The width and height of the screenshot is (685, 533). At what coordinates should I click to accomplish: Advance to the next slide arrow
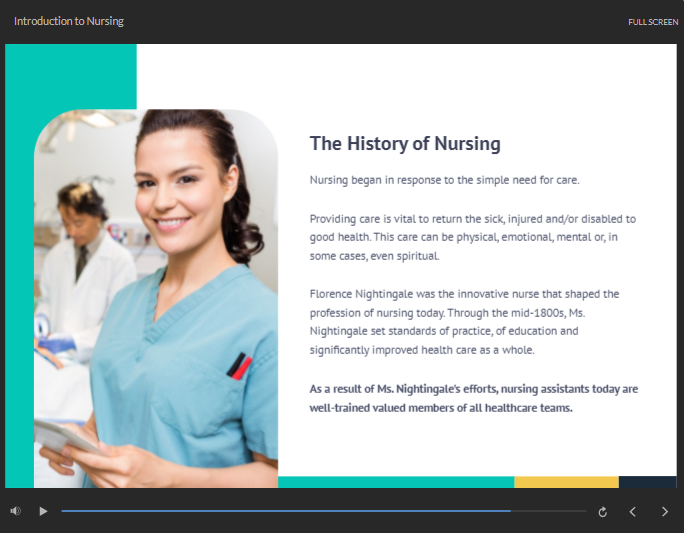click(x=664, y=512)
